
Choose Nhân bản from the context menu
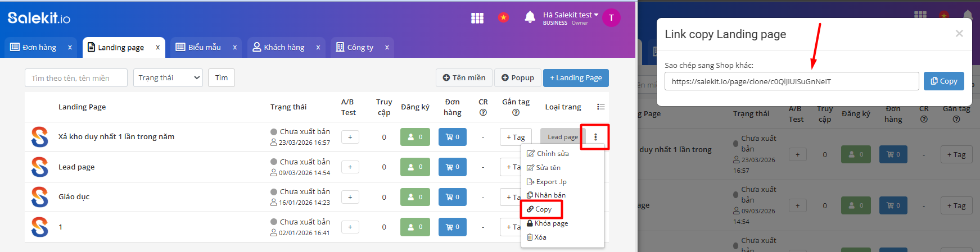549,195
